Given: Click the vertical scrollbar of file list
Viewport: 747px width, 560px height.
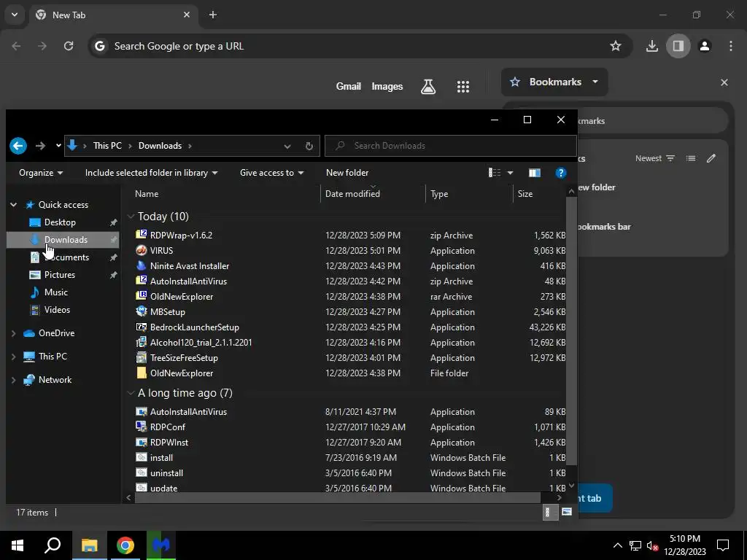Looking at the screenshot, I should pos(571,331).
